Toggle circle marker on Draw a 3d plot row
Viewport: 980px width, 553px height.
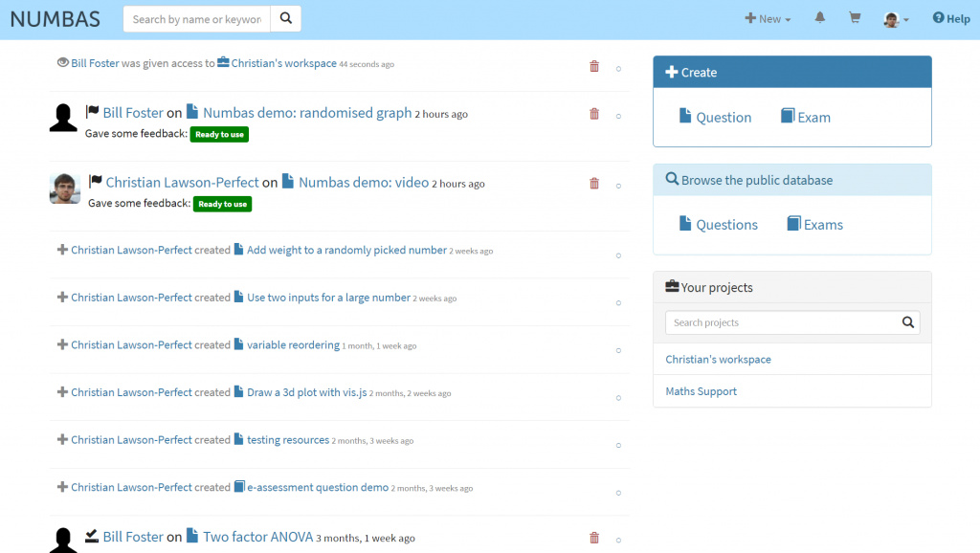click(618, 397)
